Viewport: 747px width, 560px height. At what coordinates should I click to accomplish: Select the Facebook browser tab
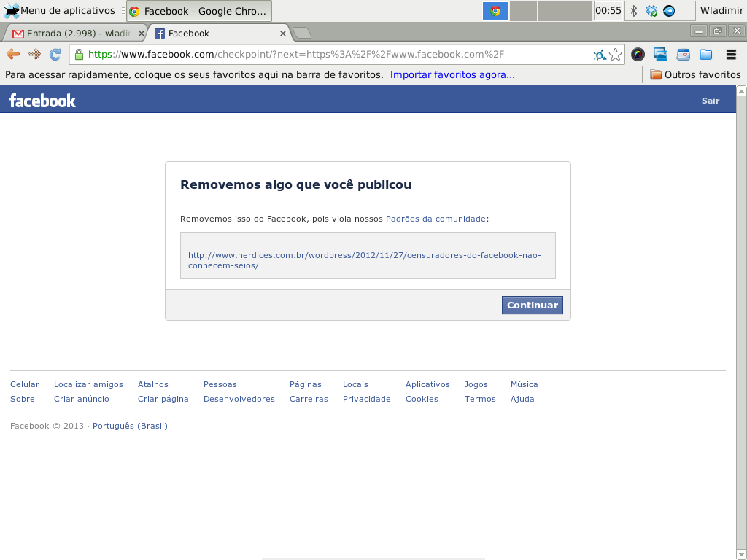220,34
